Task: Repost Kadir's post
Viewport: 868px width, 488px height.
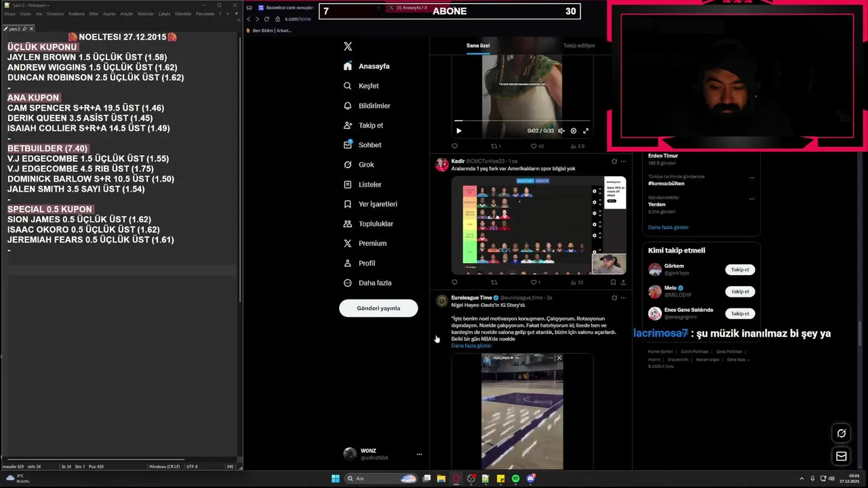Action: tap(494, 282)
